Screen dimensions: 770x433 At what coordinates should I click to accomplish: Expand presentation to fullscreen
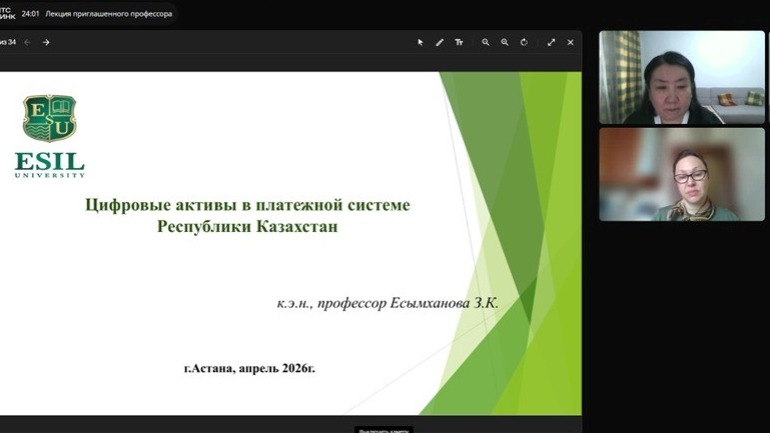pos(551,42)
